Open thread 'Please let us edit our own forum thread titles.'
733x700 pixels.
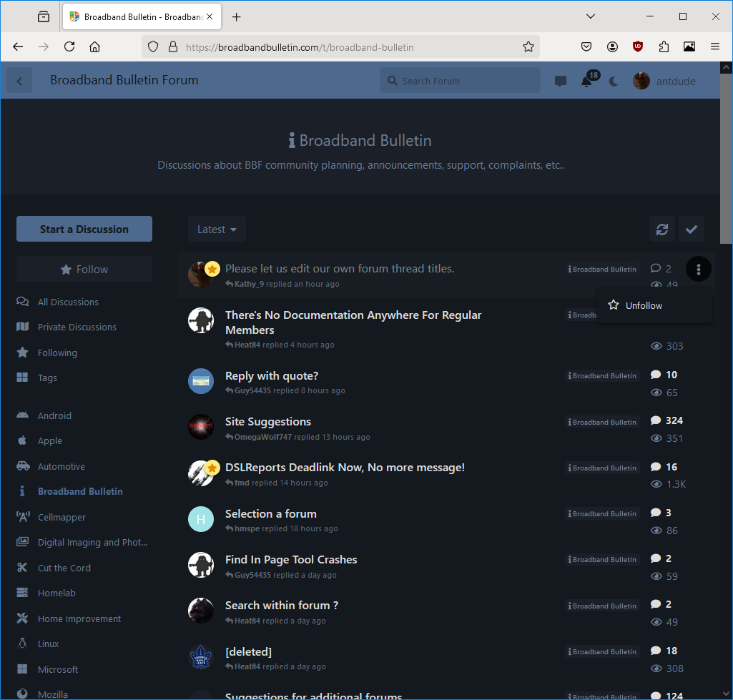340,269
